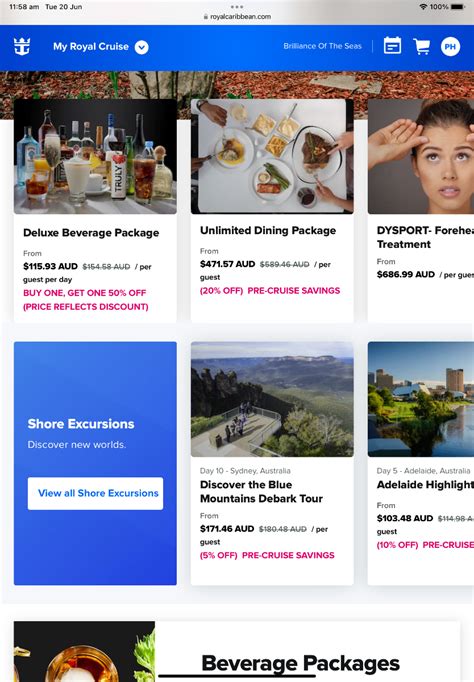Open the calendar planner icon
Image resolution: width=474 pixels, height=682 pixels.
[392, 46]
